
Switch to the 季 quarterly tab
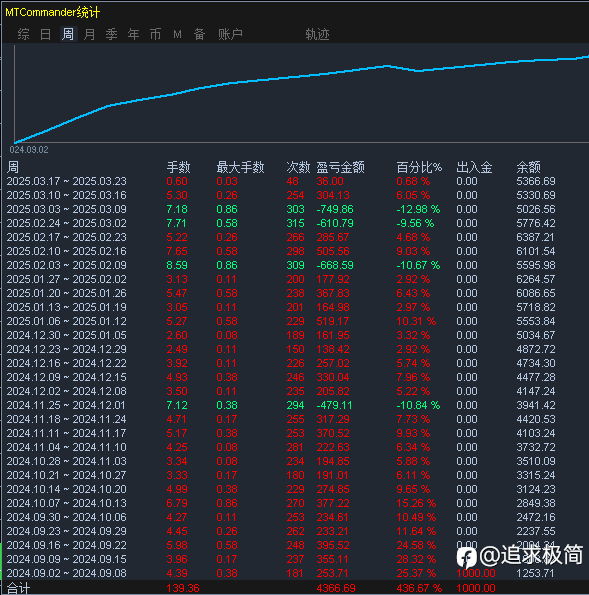(x=112, y=35)
